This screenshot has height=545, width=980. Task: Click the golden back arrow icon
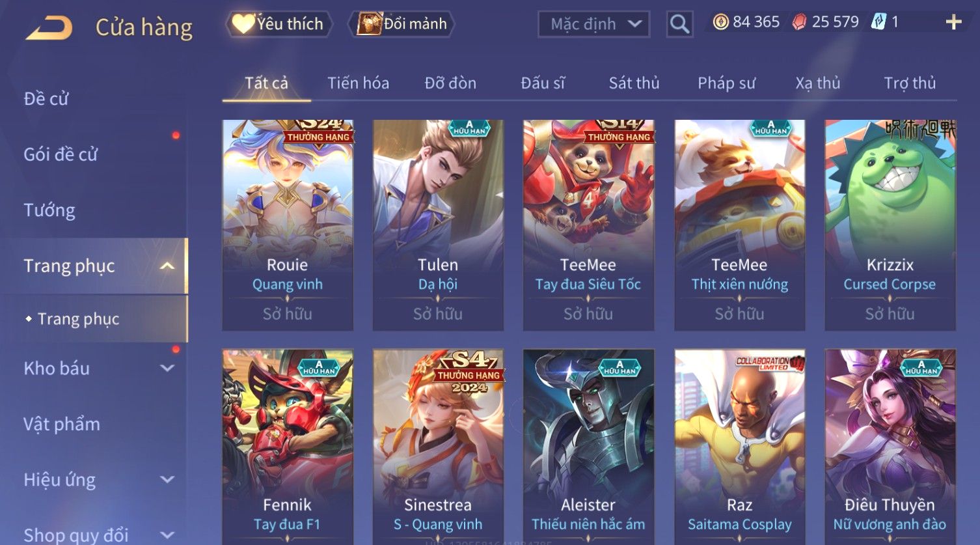point(48,27)
